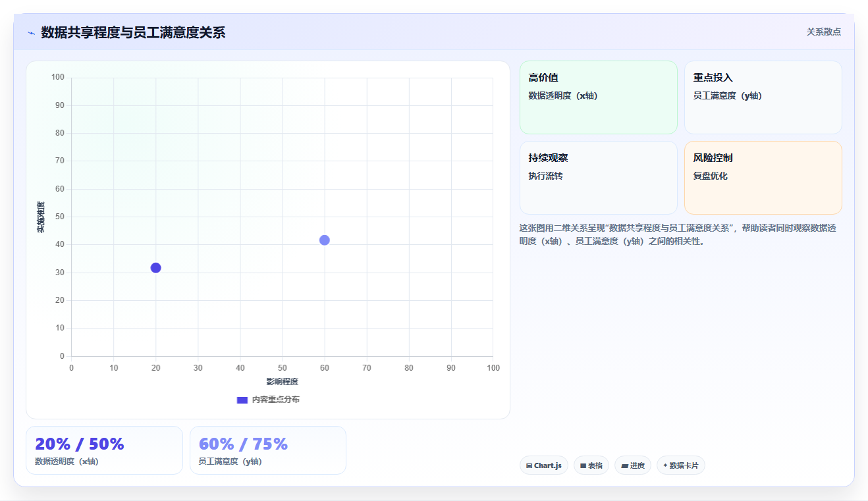
Task: Click the 内容重点分布 legend label
Action: [x=275, y=400]
